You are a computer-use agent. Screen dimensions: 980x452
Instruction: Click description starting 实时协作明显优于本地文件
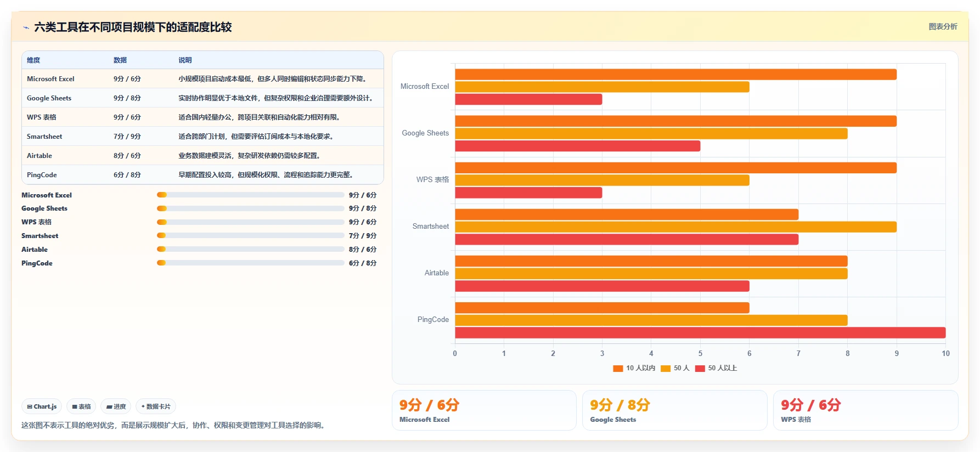click(x=277, y=98)
